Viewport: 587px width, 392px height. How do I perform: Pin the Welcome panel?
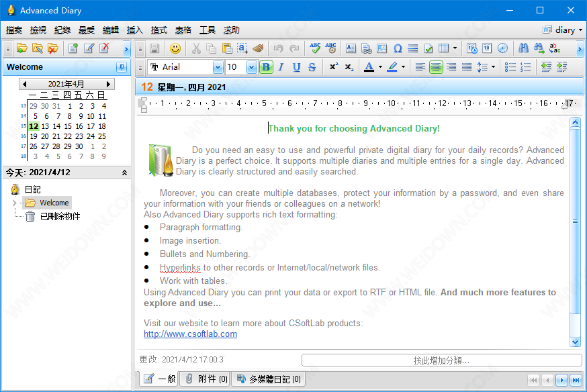coord(122,67)
